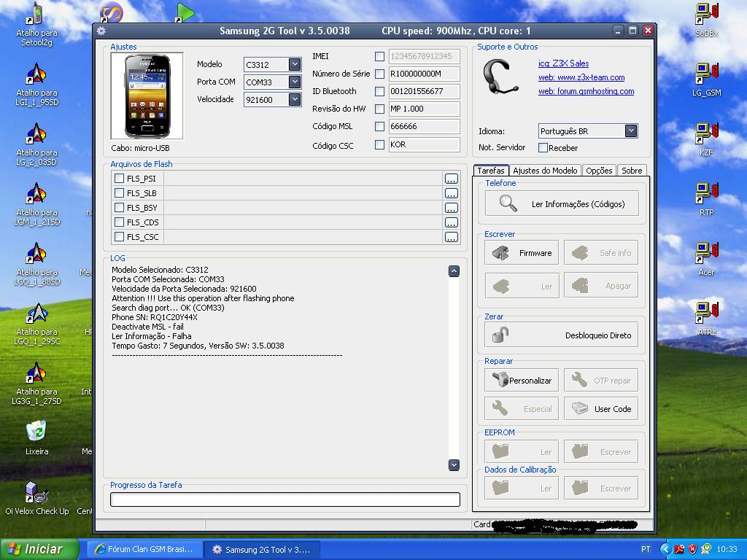Click the antivirus shield tray icon
This screenshot has width=747, height=560.
[x=693, y=549]
